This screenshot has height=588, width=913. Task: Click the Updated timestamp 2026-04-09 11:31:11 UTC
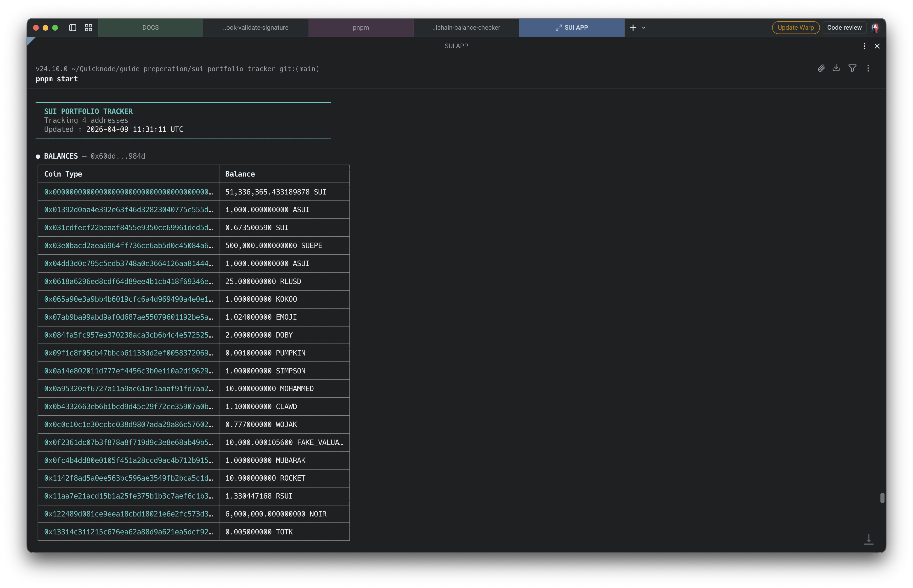(135, 129)
